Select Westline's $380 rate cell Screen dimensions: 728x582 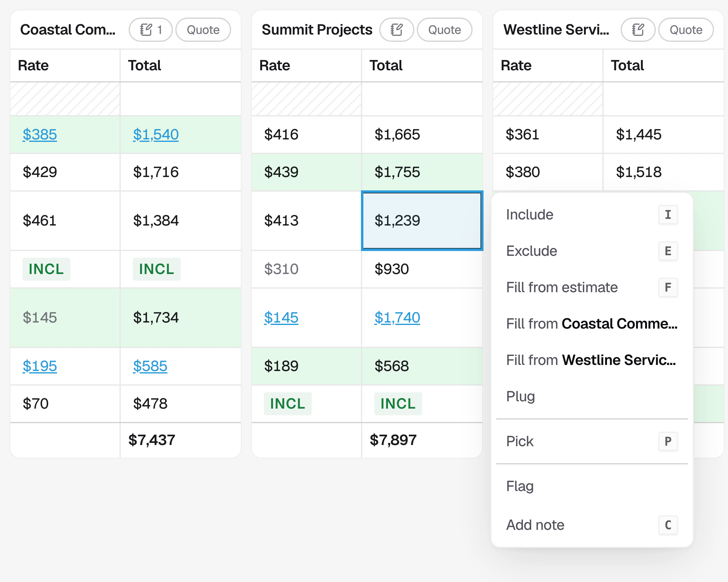(x=548, y=172)
